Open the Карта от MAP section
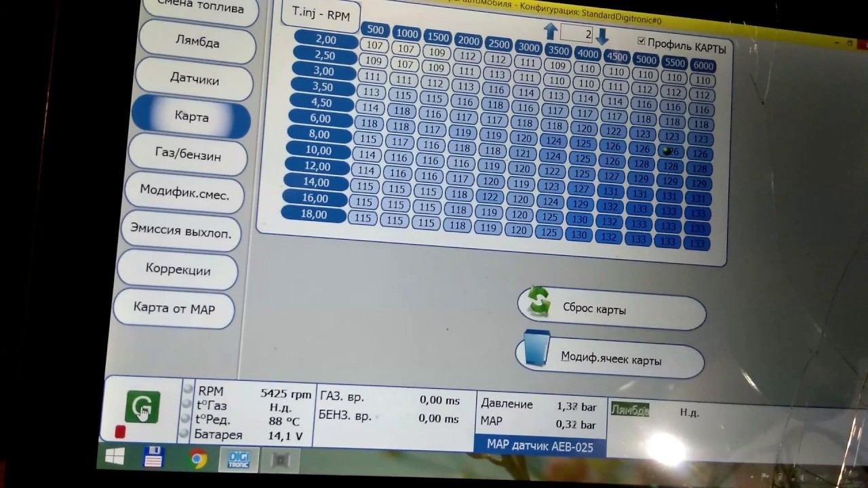The height and width of the screenshot is (488, 868). (174, 308)
